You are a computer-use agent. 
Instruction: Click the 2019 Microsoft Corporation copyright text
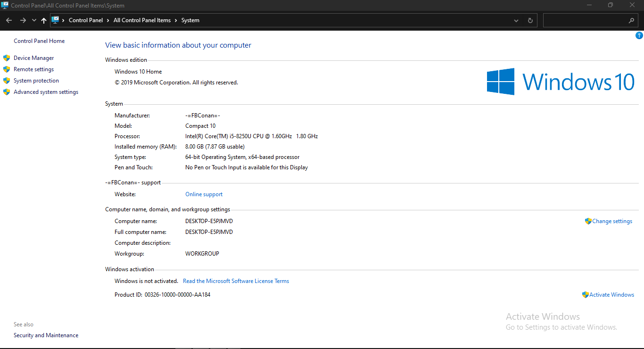click(x=176, y=83)
